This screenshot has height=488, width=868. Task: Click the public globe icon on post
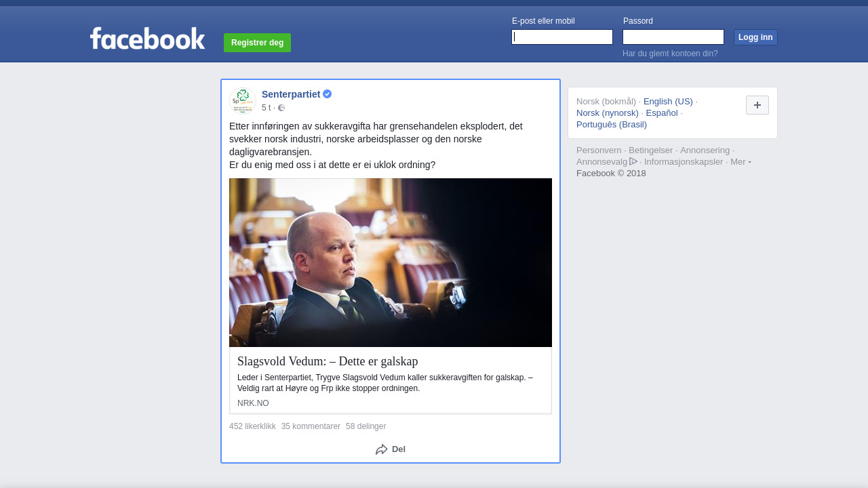(281, 108)
